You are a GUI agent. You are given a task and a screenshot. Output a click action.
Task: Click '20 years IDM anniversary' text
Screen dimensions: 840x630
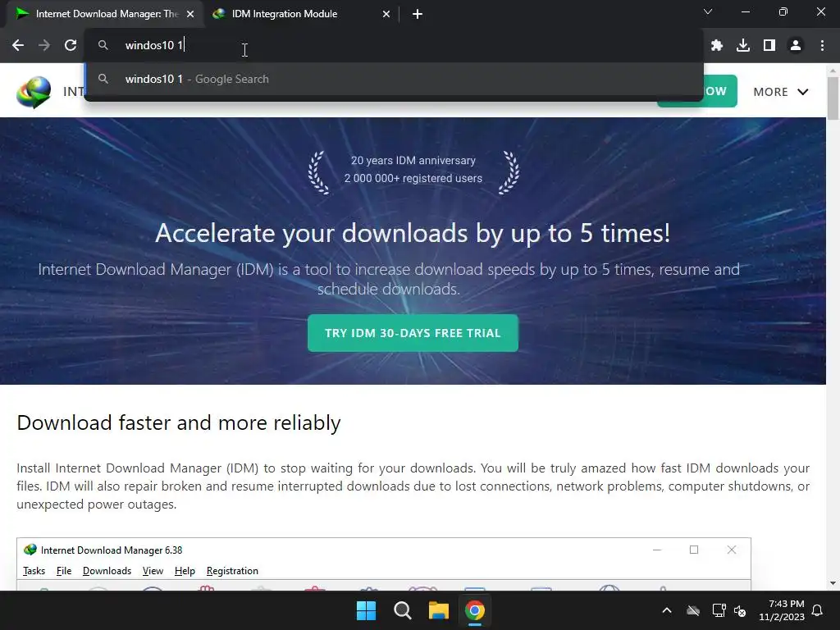tap(413, 161)
